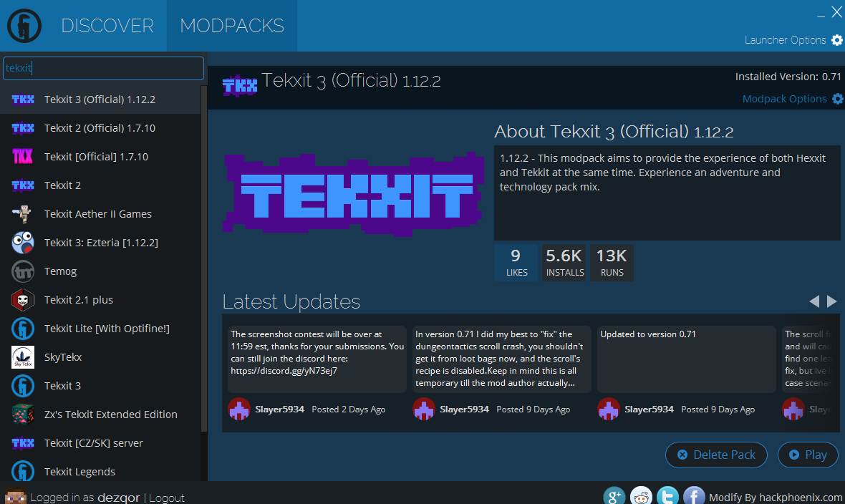Click Zx's Tekxit Extended Edition block icon
Screen dimensions: 845x504
[x=23, y=414]
